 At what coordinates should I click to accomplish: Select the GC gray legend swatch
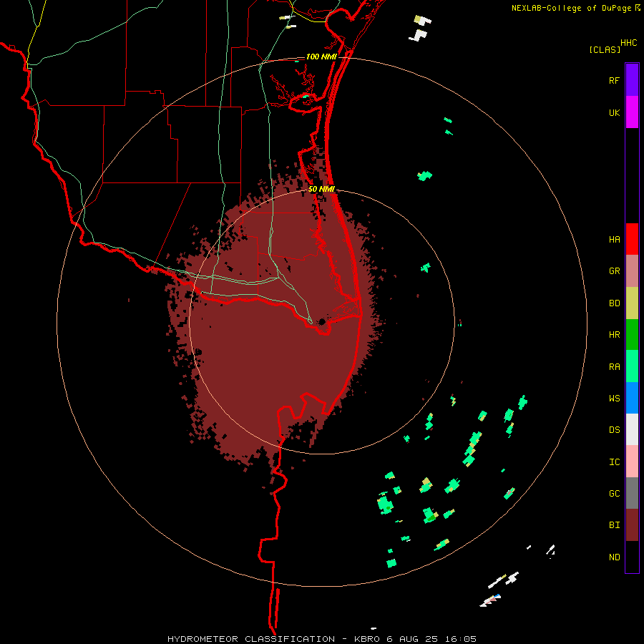[632, 493]
